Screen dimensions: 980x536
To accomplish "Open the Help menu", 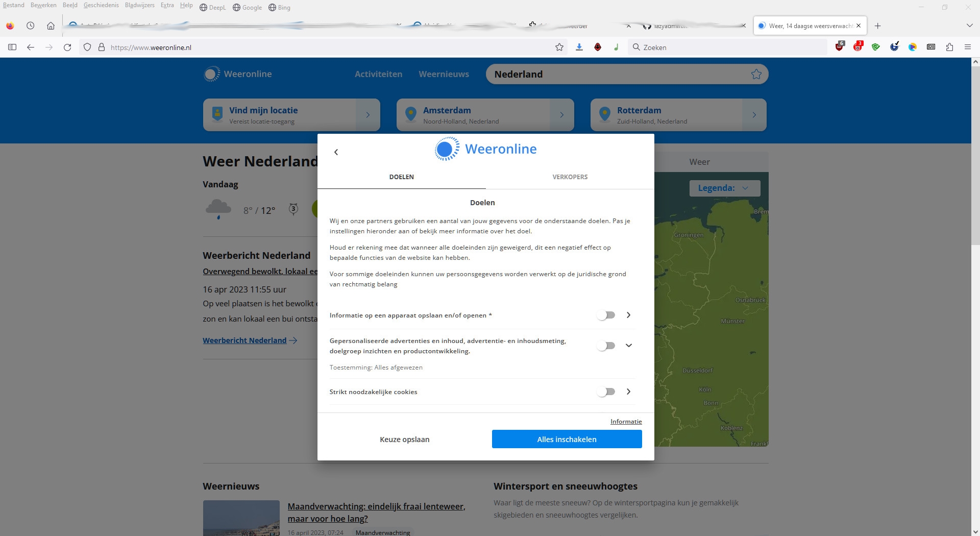I will [x=186, y=5].
